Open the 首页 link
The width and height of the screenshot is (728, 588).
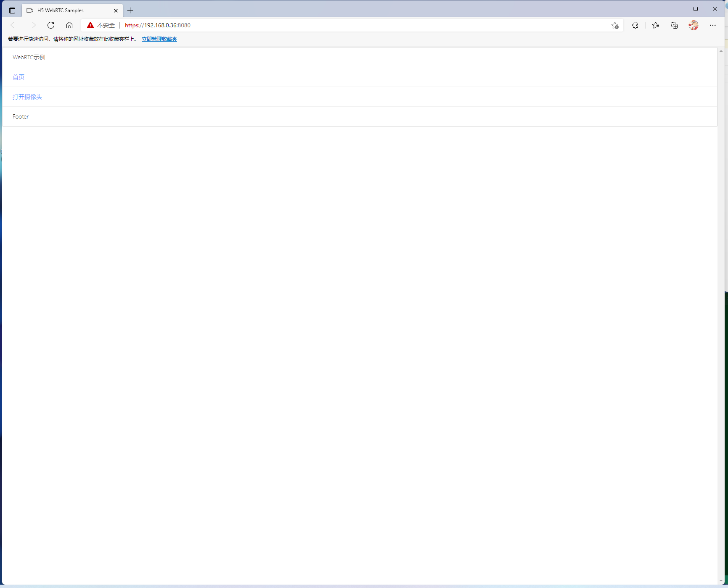[19, 77]
